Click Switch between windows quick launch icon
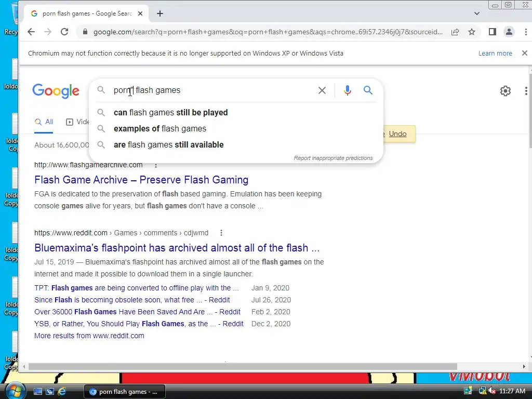This screenshot has height=399, width=532. pyautogui.click(x=50, y=392)
